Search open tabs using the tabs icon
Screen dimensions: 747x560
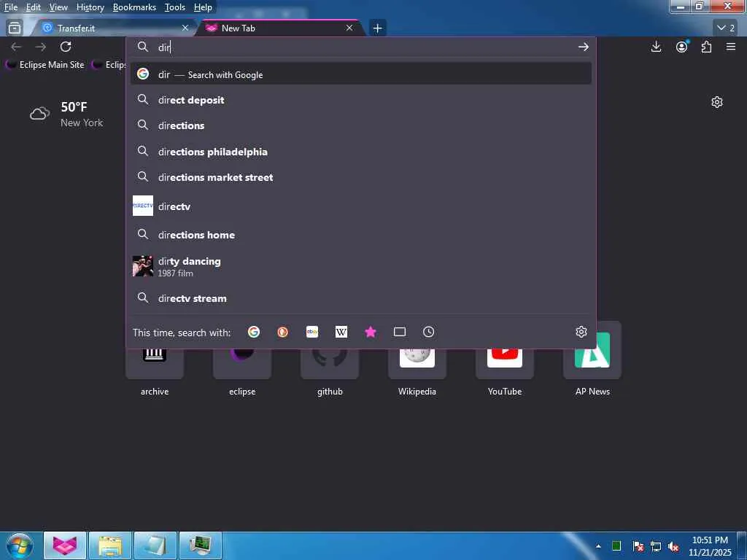point(400,332)
